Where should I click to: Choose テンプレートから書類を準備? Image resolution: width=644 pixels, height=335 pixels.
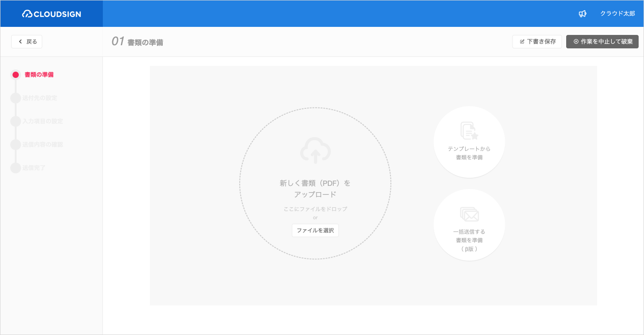(x=469, y=142)
